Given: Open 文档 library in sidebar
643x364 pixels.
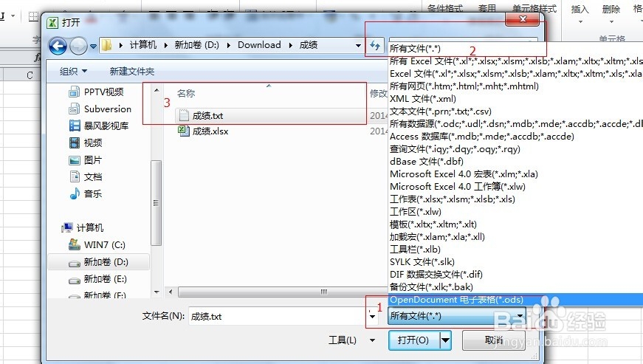Looking at the screenshot, I should (86, 176).
